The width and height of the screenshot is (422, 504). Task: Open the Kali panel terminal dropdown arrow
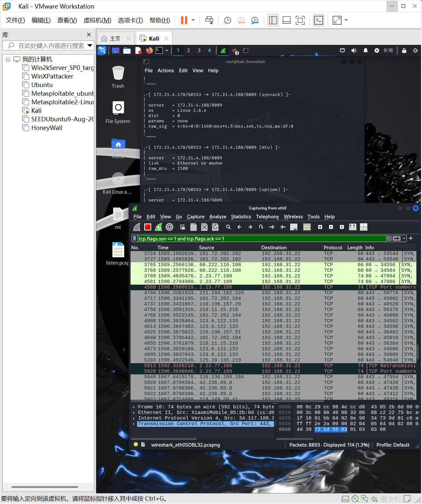point(167,50)
